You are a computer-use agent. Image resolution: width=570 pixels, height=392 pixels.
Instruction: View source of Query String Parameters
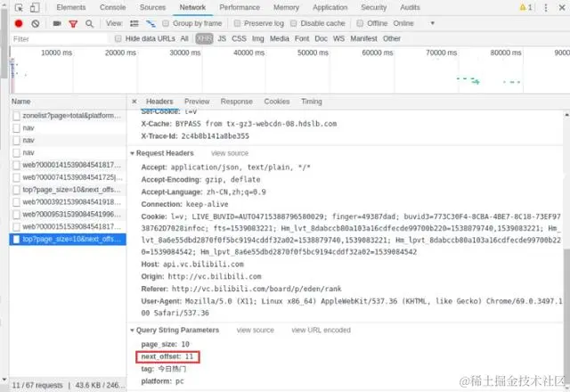pos(256,331)
